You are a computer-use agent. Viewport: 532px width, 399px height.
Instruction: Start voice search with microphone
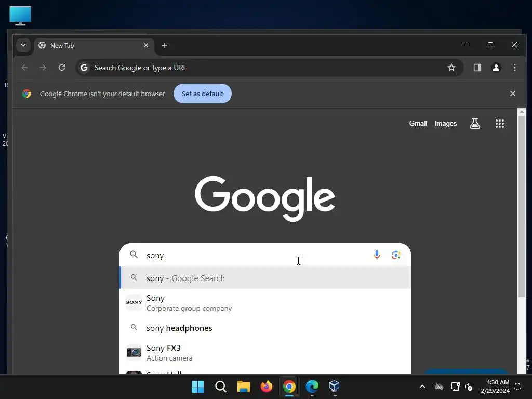(x=377, y=255)
